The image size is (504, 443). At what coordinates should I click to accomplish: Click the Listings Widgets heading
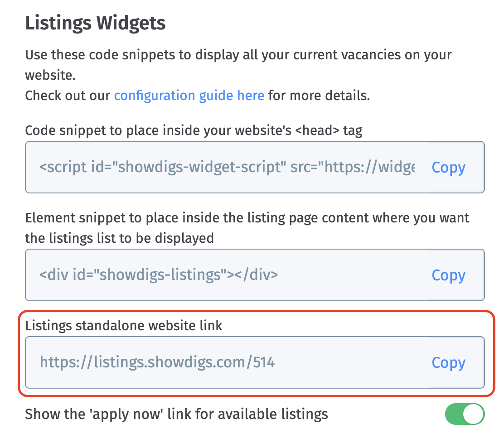(x=95, y=23)
